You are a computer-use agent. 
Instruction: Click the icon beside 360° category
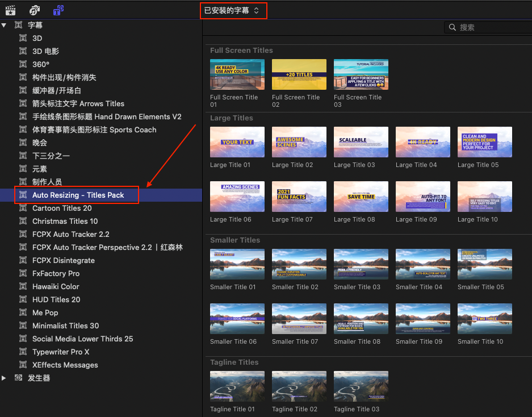pos(23,64)
